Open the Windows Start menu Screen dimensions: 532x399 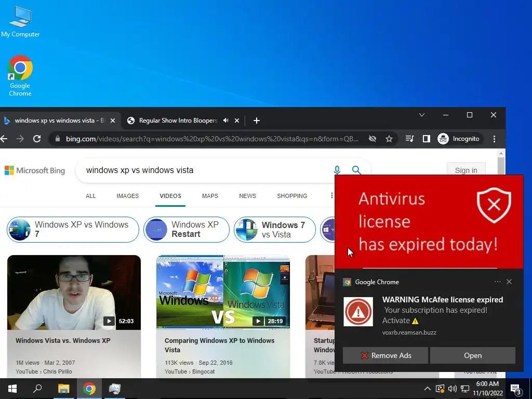[x=12, y=389]
